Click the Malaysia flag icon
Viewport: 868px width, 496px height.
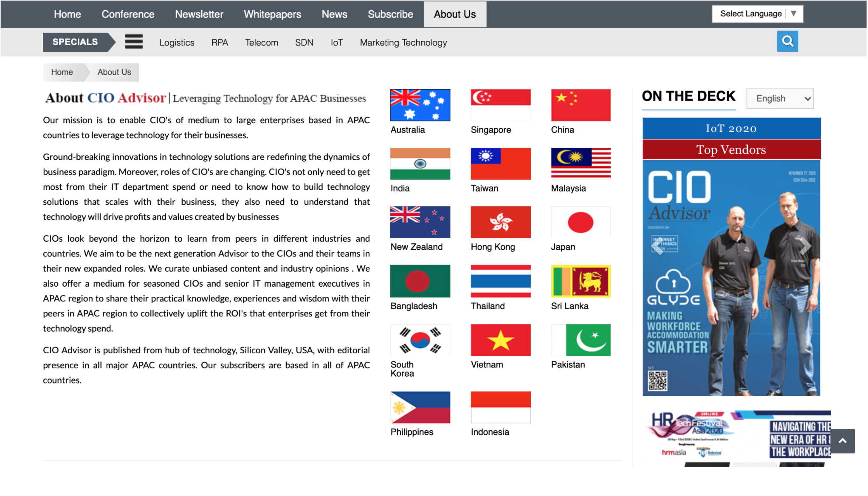click(581, 163)
